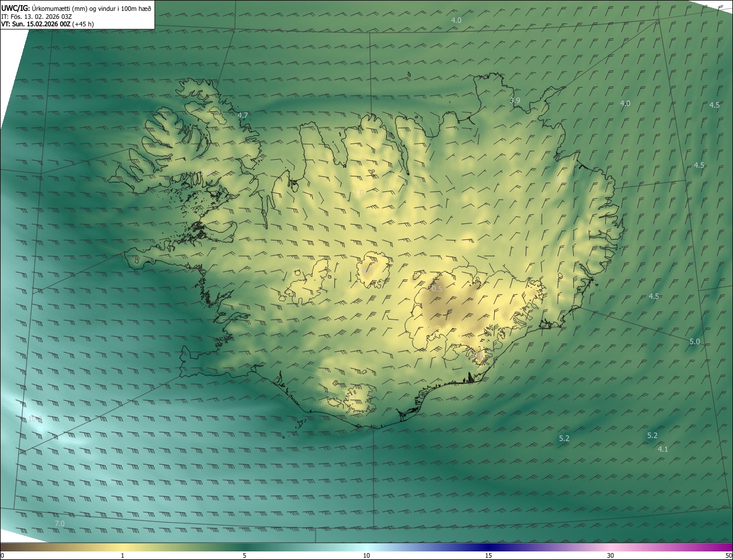Click the colorbar tick label '5'
Screen dimensions: 733x560
pyautogui.click(x=245, y=555)
